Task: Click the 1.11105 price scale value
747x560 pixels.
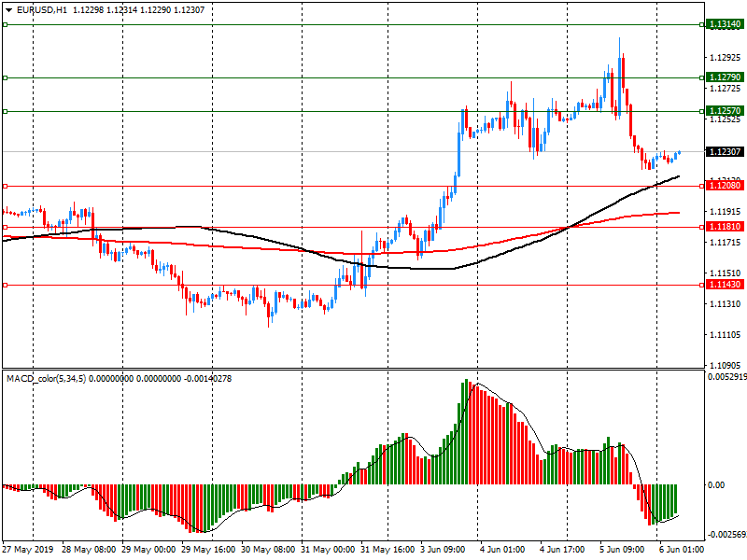Action: [726, 335]
